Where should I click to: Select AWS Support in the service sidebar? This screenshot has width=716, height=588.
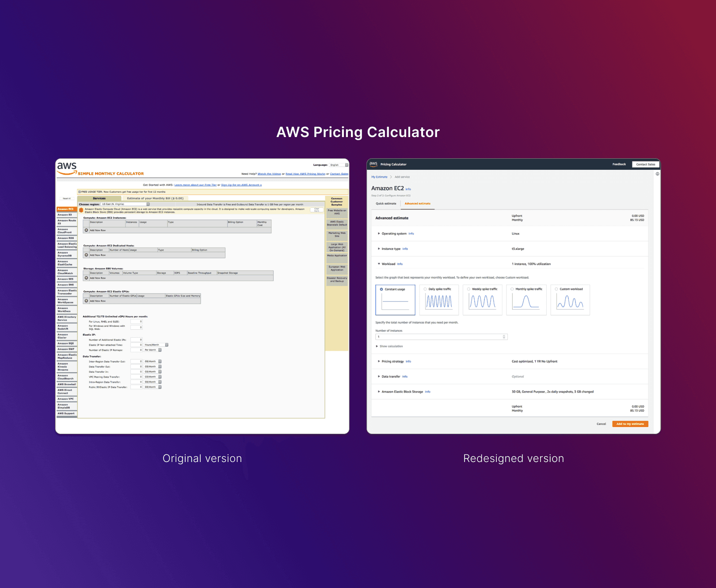click(x=67, y=414)
